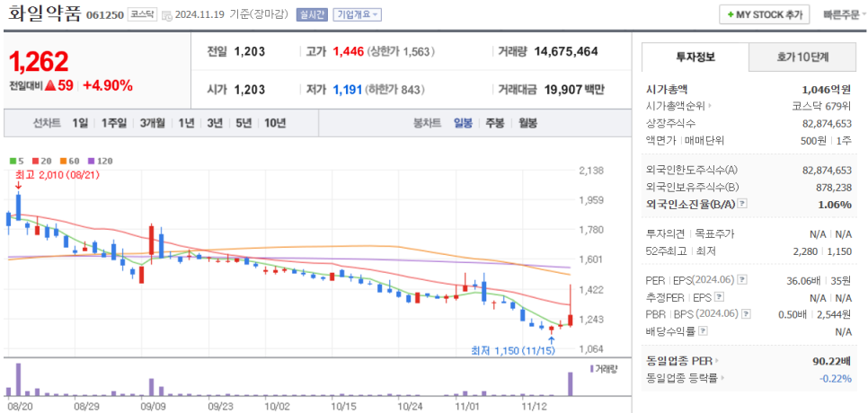Screen dimensions: 868x413
Task: Show the 주봉 weekly candle chart
Action: point(495,123)
